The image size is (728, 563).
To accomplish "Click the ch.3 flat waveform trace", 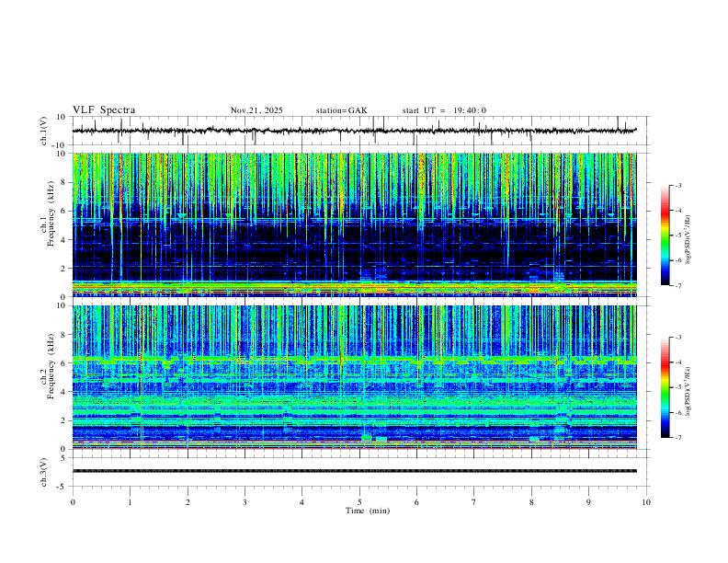I will point(355,471).
